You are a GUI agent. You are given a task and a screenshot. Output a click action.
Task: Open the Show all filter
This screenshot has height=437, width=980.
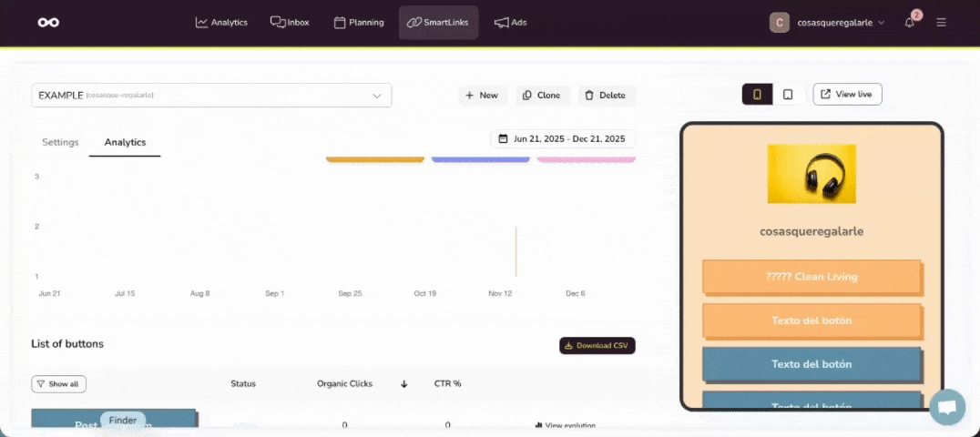[58, 384]
